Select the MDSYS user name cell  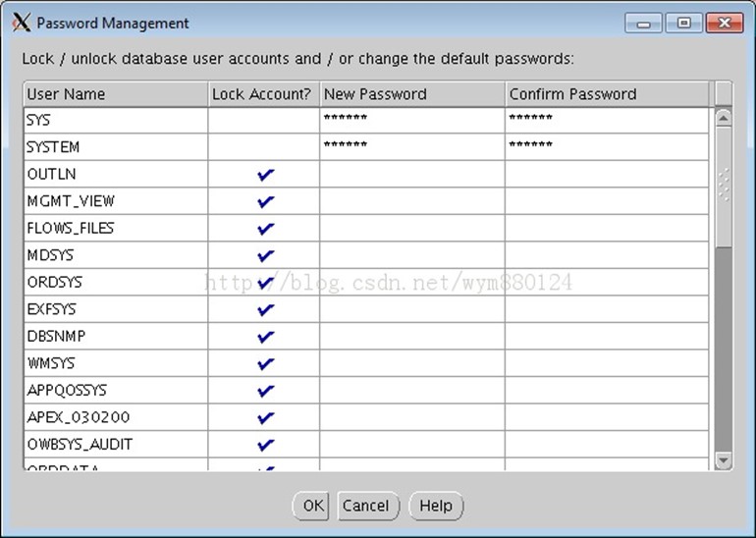click(116, 255)
